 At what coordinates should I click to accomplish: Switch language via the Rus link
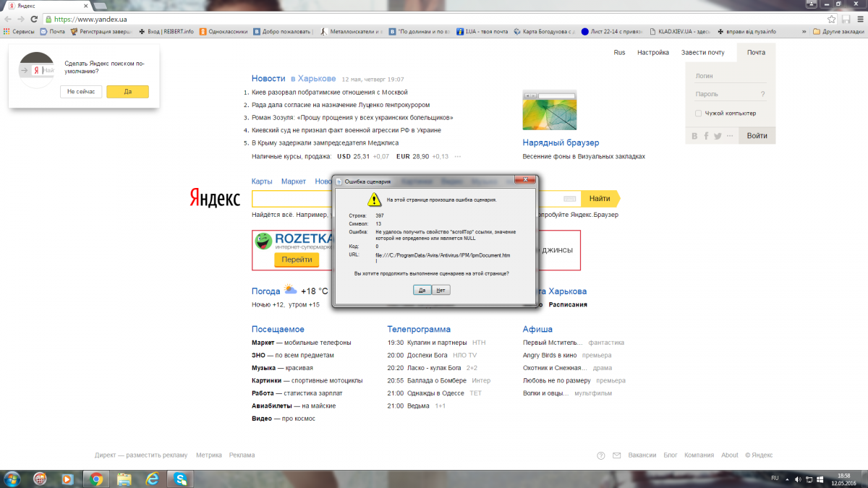click(619, 52)
